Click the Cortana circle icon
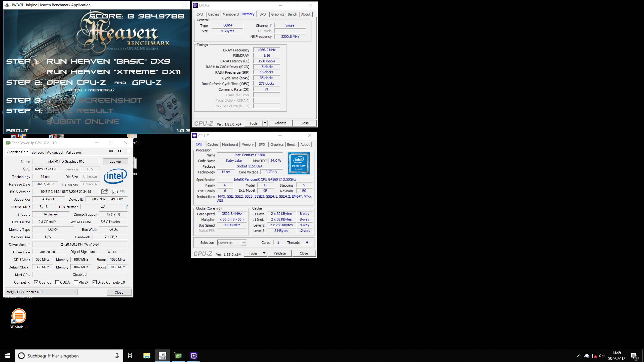The width and height of the screenshot is (644, 362). [22, 356]
